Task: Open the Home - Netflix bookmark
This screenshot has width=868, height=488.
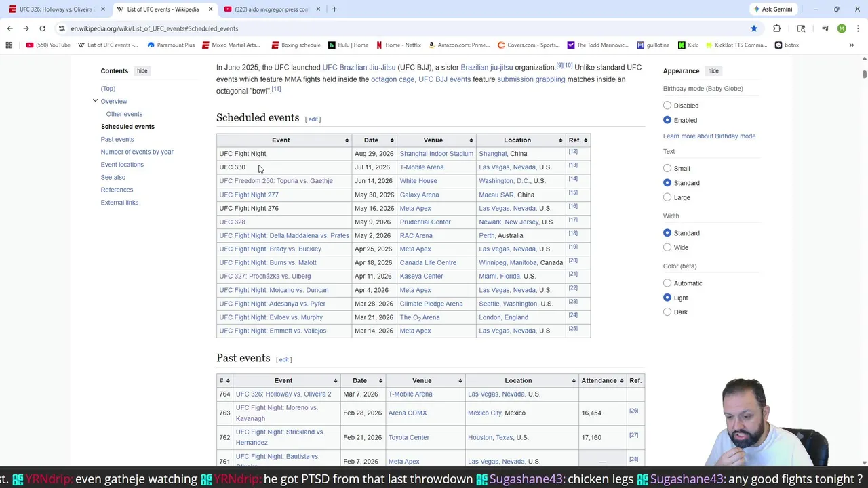Action: click(398, 45)
